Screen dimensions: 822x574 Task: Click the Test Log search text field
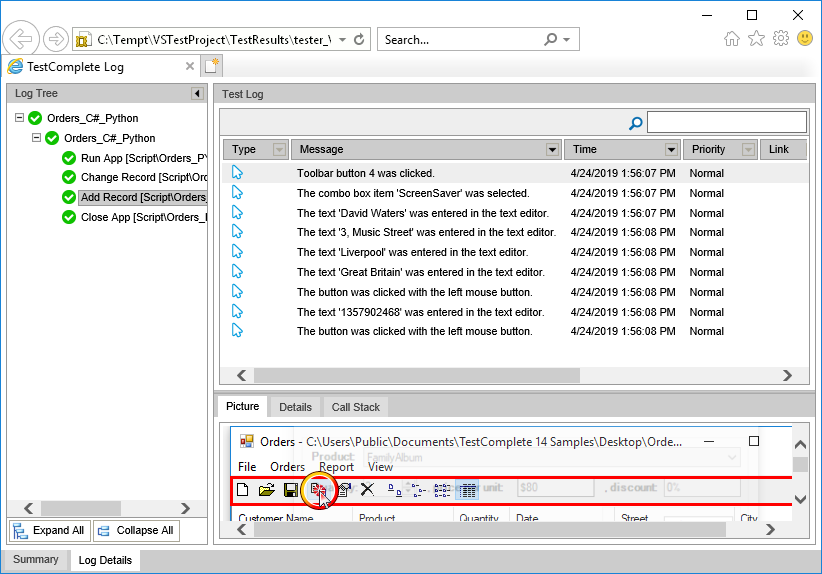coord(727,122)
